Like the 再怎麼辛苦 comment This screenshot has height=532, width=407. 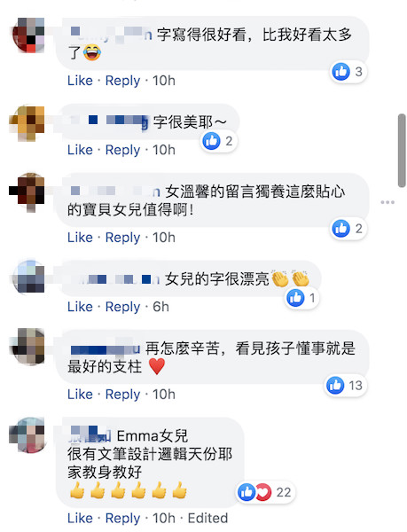pyautogui.click(x=80, y=395)
